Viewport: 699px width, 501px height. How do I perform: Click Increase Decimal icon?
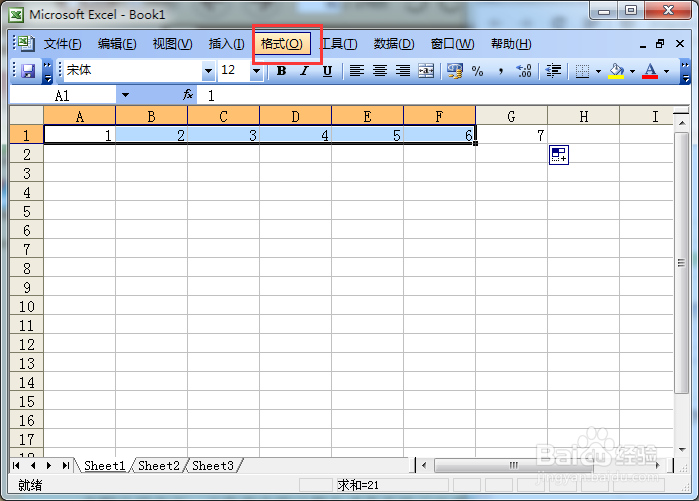(524, 71)
